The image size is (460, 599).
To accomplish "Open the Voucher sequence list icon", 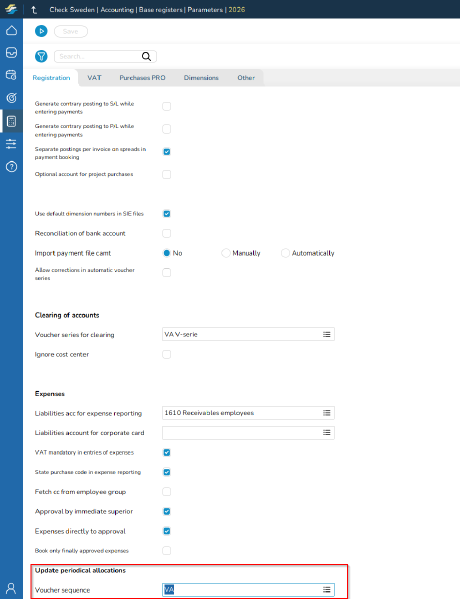I will click(327, 590).
